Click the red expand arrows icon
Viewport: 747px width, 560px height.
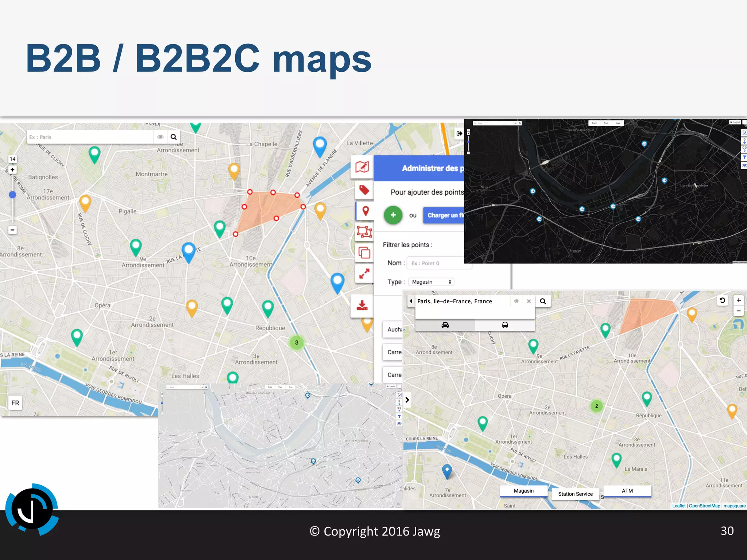point(364,273)
